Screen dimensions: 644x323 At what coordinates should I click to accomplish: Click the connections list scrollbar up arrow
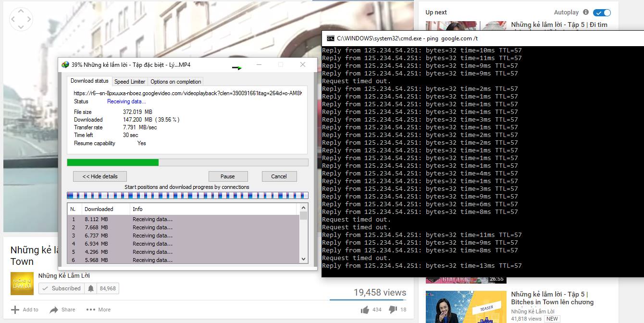tap(303, 208)
